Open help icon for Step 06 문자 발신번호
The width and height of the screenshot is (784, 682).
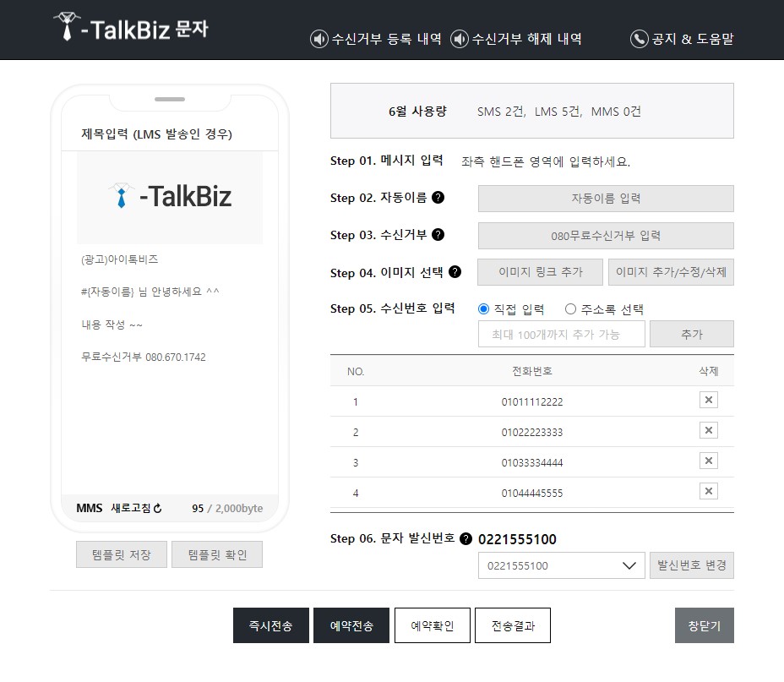(465, 538)
